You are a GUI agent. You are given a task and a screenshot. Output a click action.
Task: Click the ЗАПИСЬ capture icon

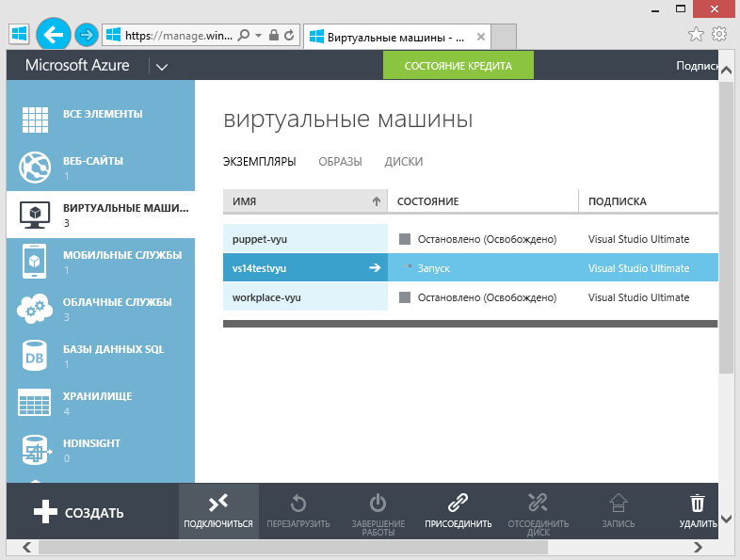[x=619, y=503]
